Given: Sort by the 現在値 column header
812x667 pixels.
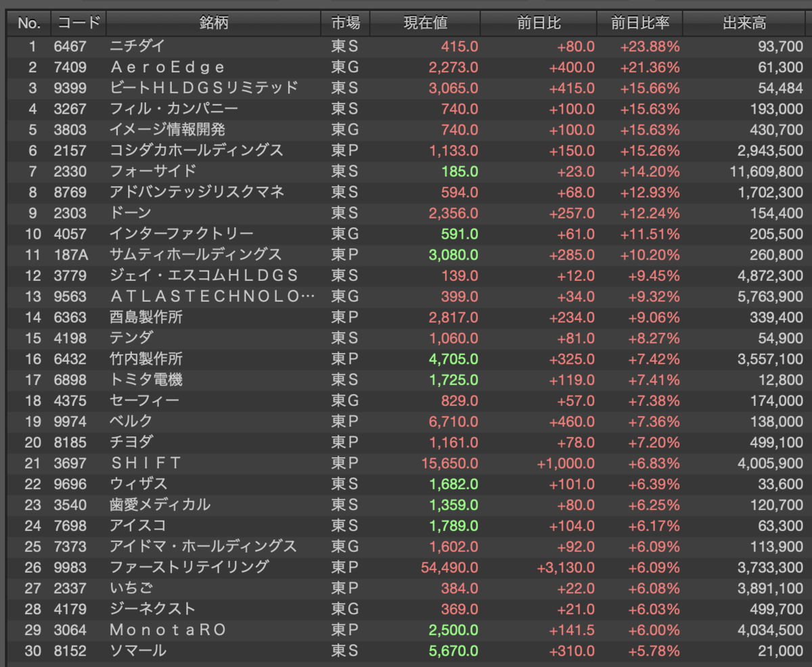Looking at the screenshot, I should tap(426, 23).
